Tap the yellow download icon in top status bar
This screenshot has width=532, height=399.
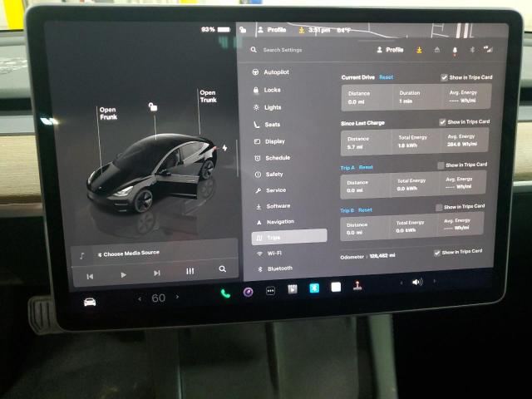click(302, 30)
